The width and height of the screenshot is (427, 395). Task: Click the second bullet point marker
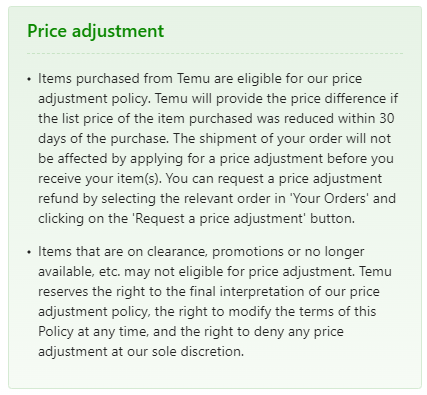tap(29, 252)
